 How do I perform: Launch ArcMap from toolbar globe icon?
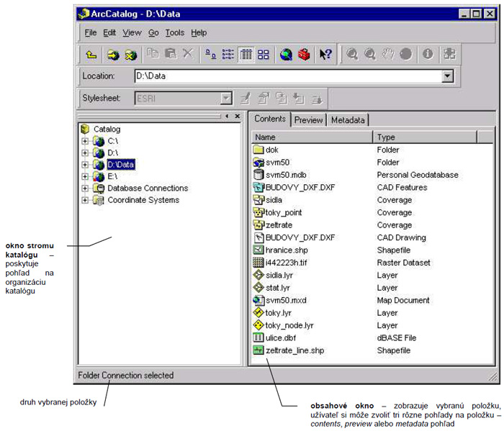coord(286,54)
